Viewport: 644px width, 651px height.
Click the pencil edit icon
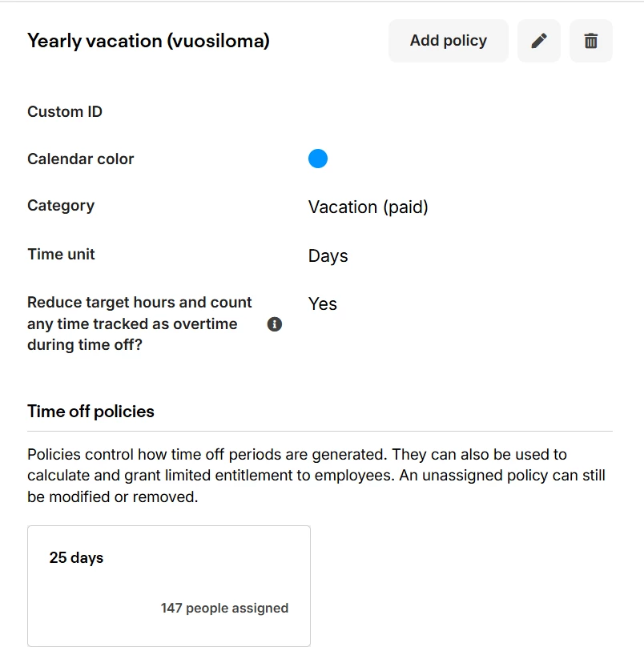click(539, 41)
